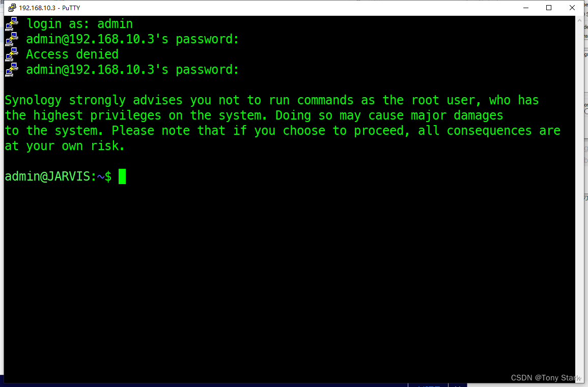Click the "Access denied" message
588x387 pixels.
click(72, 54)
